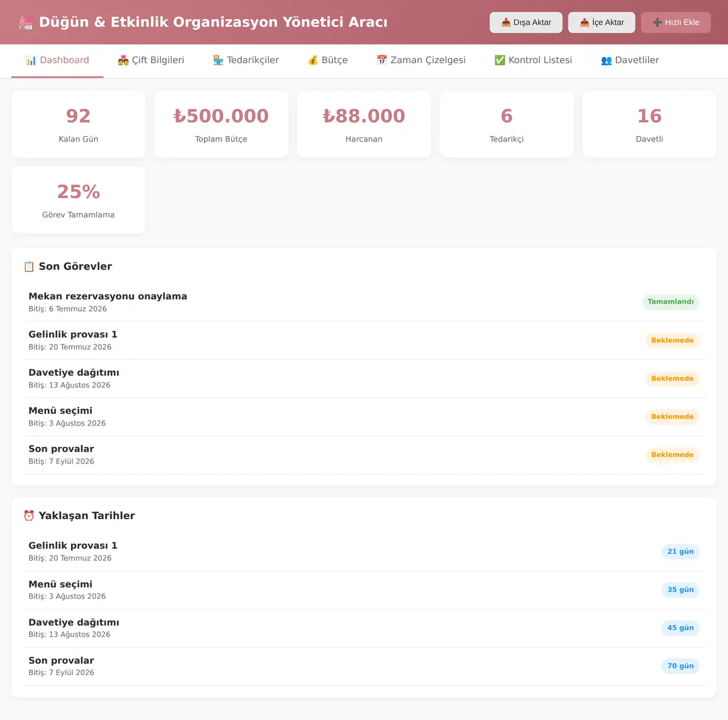
Task: Select Son provalar in Yaklaşan Tarihler
Action: [x=364, y=667]
